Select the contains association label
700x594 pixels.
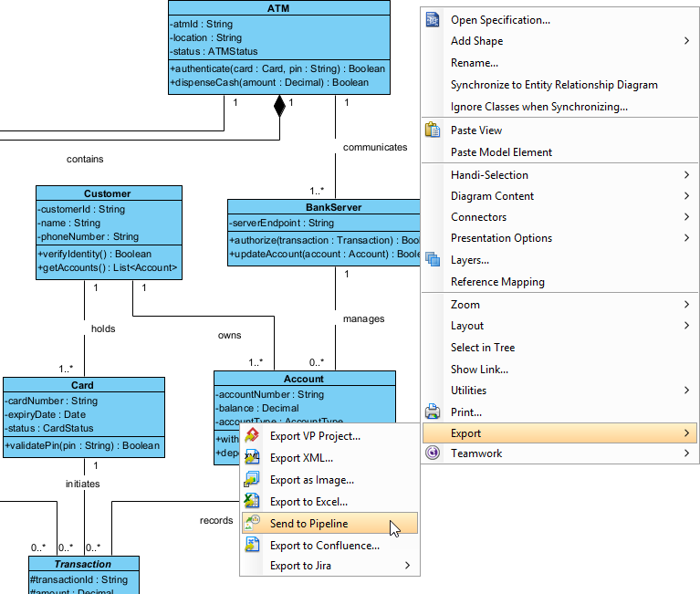[85, 159]
